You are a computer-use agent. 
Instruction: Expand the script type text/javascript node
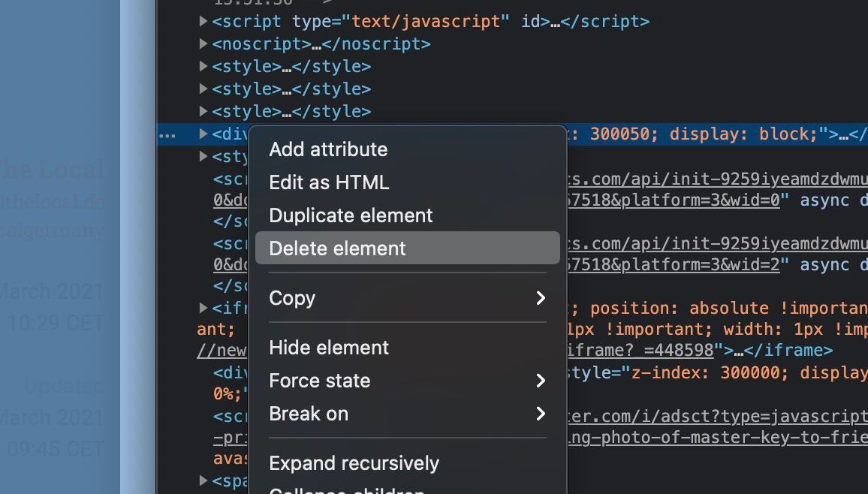pos(203,21)
